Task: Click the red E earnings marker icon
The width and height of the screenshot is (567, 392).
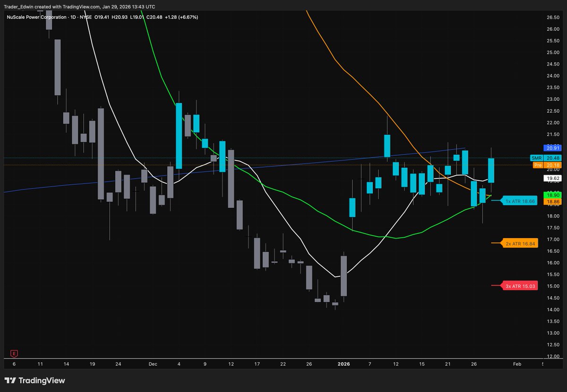Action: click(x=13, y=353)
